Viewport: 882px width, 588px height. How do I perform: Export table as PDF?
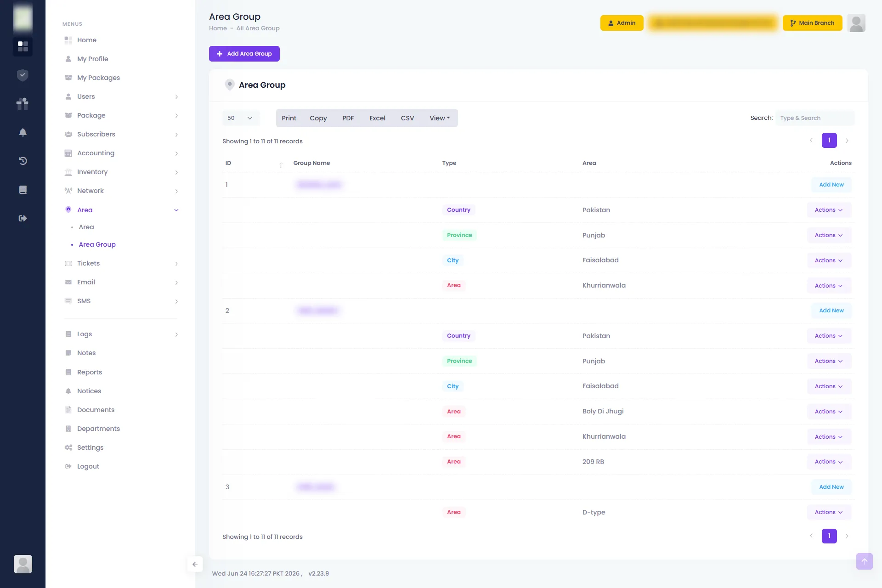coord(348,118)
